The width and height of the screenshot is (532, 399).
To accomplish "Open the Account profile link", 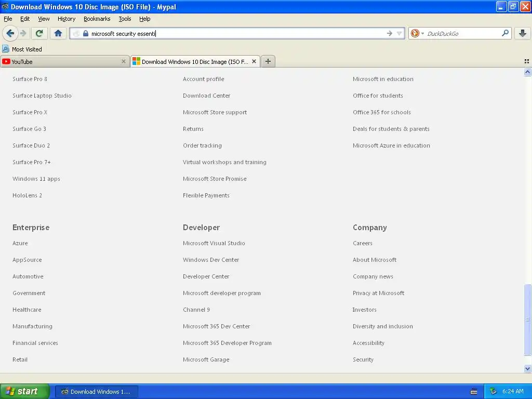I will pos(203,79).
